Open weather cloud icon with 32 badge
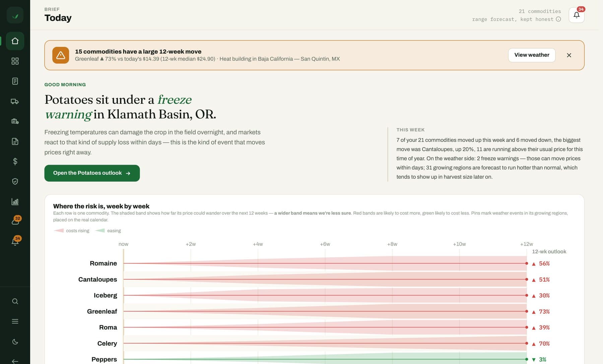 point(15,221)
